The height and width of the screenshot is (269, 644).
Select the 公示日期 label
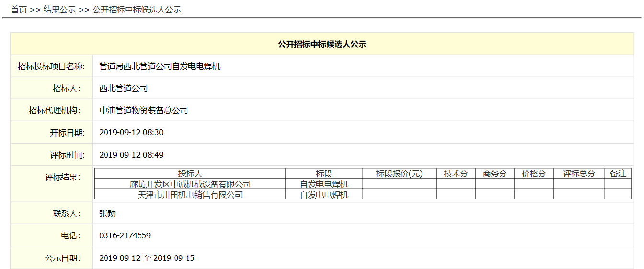point(63,258)
